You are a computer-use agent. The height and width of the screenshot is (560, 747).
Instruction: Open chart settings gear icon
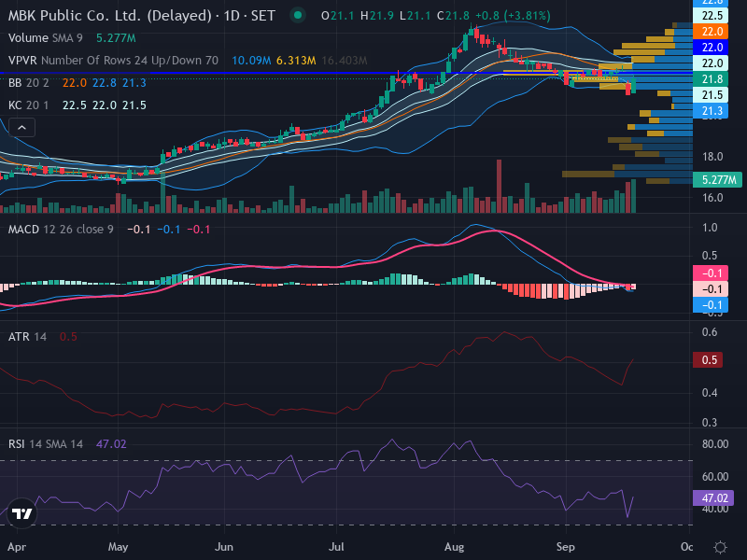[x=720, y=547]
